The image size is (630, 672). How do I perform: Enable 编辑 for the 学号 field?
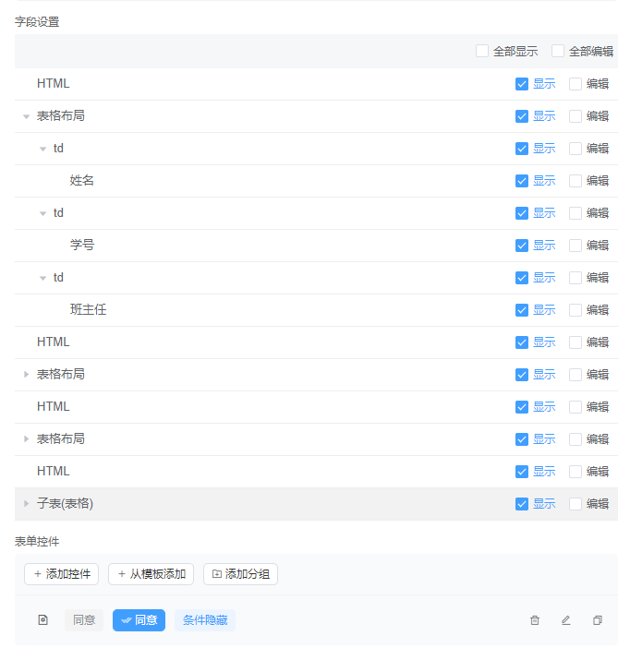coord(575,246)
